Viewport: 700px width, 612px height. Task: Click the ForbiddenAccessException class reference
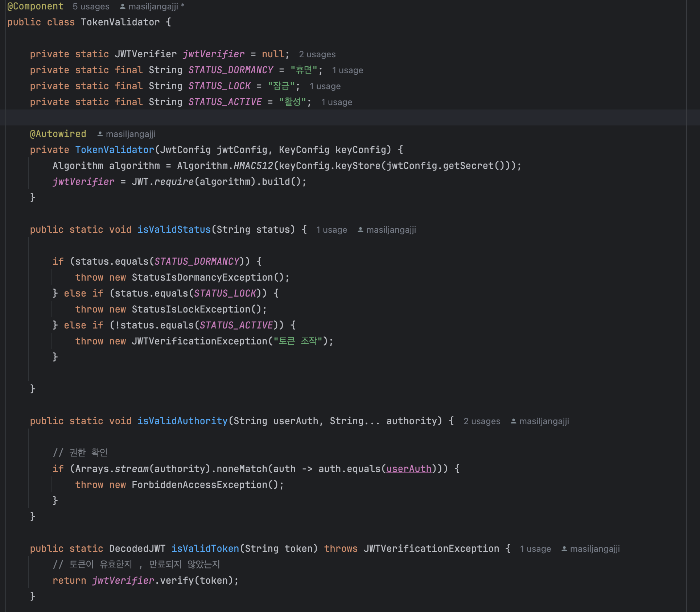point(199,485)
